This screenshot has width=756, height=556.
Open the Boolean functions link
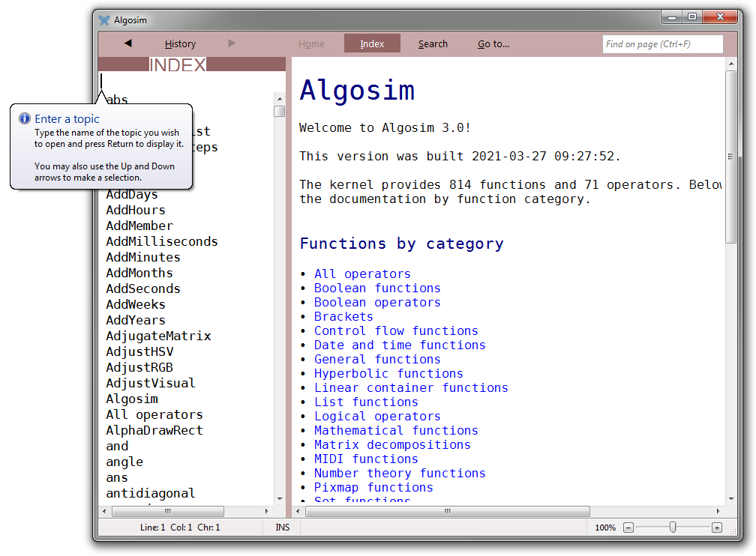[x=377, y=288]
